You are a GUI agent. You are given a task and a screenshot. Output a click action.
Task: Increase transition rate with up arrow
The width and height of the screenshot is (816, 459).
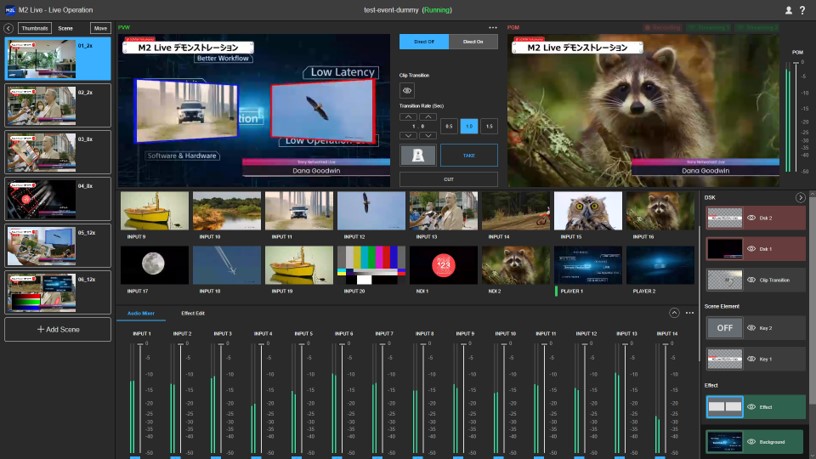407,117
